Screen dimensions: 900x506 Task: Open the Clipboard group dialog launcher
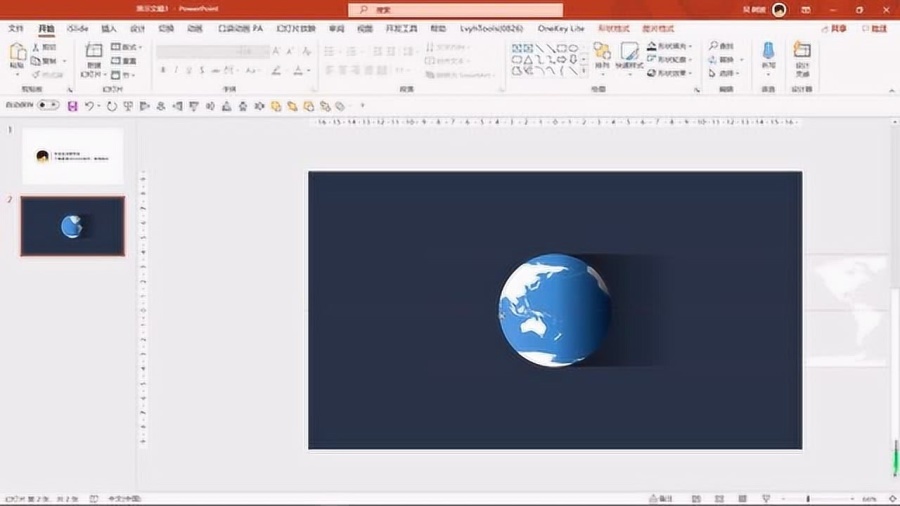tap(70, 90)
